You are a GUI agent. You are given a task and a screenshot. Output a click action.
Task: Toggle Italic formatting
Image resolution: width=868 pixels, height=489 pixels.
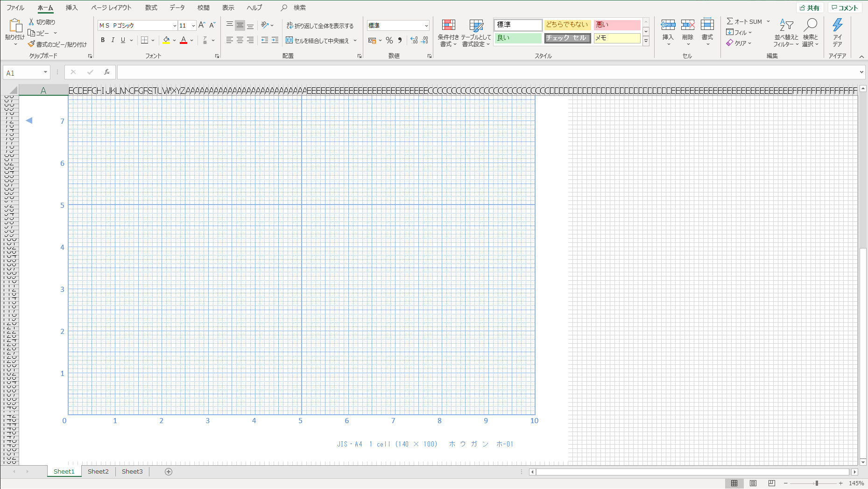point(113,40)
